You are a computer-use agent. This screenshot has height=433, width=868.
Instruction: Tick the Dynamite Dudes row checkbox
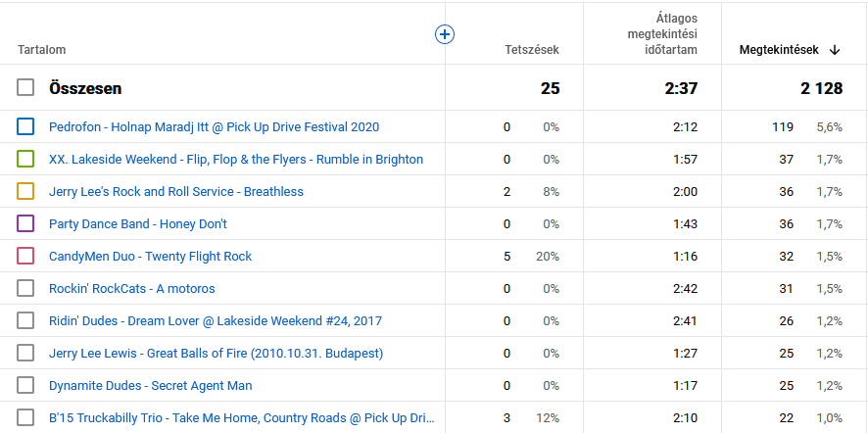pos(25,385)
